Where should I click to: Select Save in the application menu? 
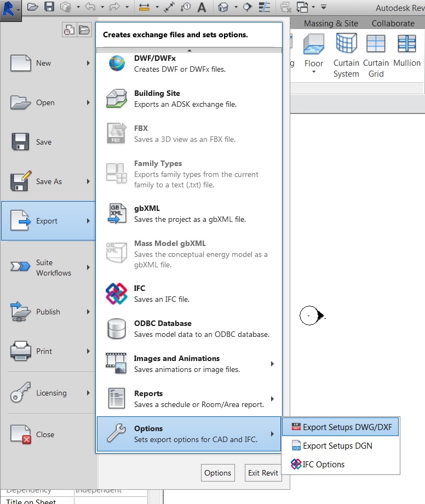coord(48,142)
